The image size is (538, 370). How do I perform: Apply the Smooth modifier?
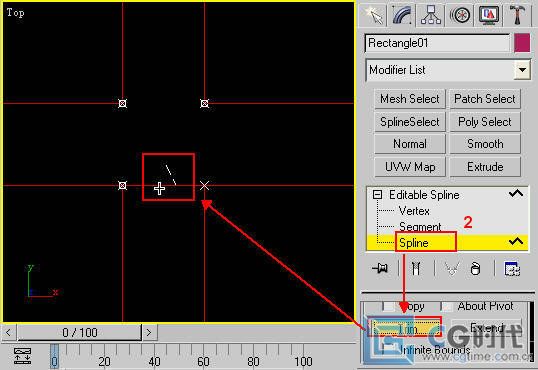point(485,144)
